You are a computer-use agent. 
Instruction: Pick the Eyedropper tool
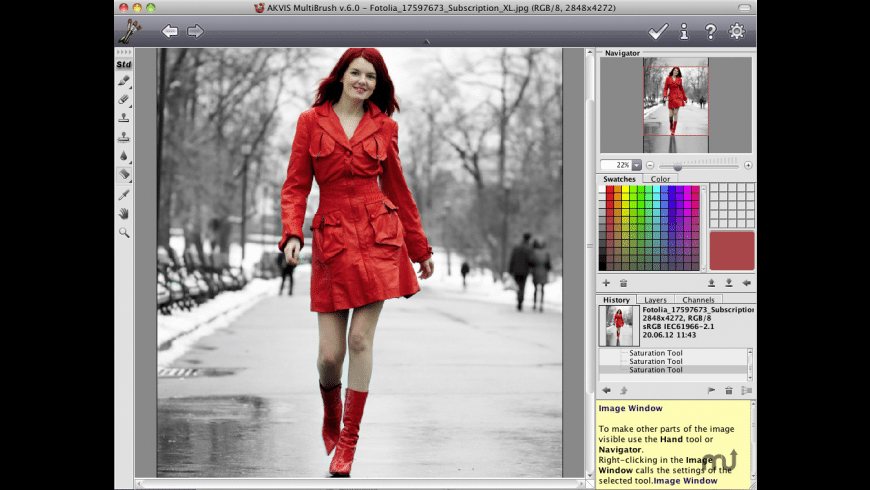coord(124,194)
